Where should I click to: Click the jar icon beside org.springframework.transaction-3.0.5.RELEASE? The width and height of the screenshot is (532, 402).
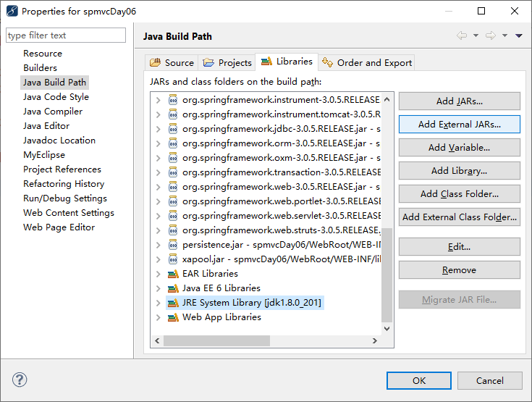pos(173,172)
